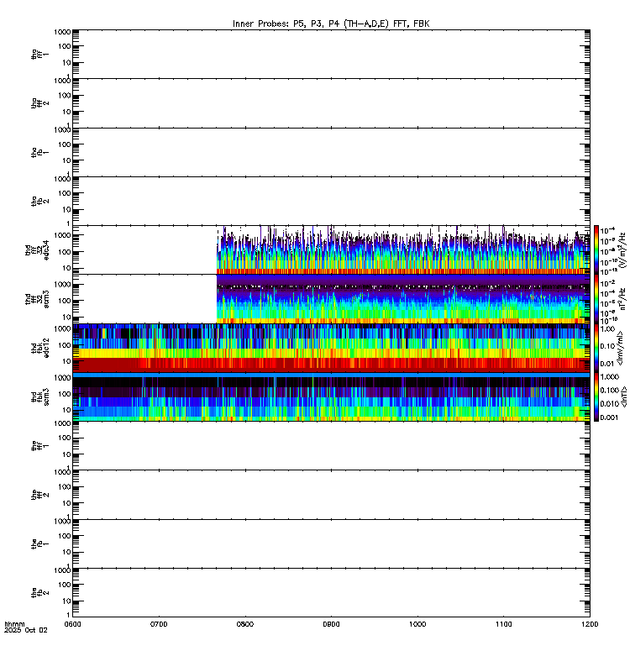Click the 'thd ff 32 scm3' axis label
The image size is (630, 672).
[x=37, y=299]
